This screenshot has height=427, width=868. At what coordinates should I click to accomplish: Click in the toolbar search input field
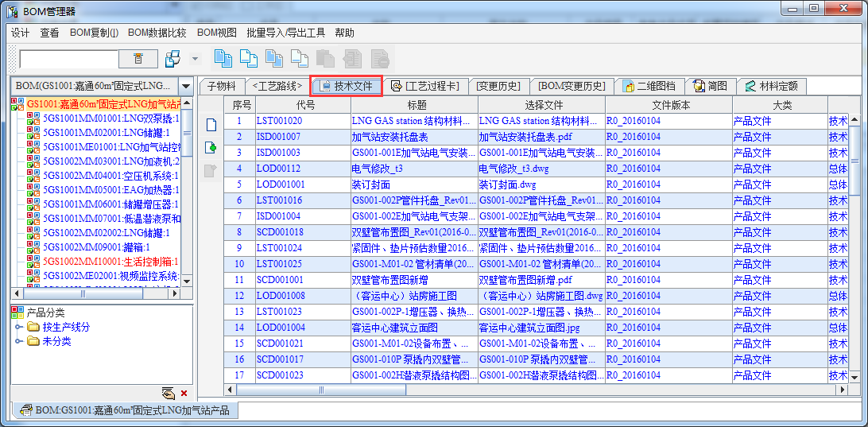[x=68, y=59]
